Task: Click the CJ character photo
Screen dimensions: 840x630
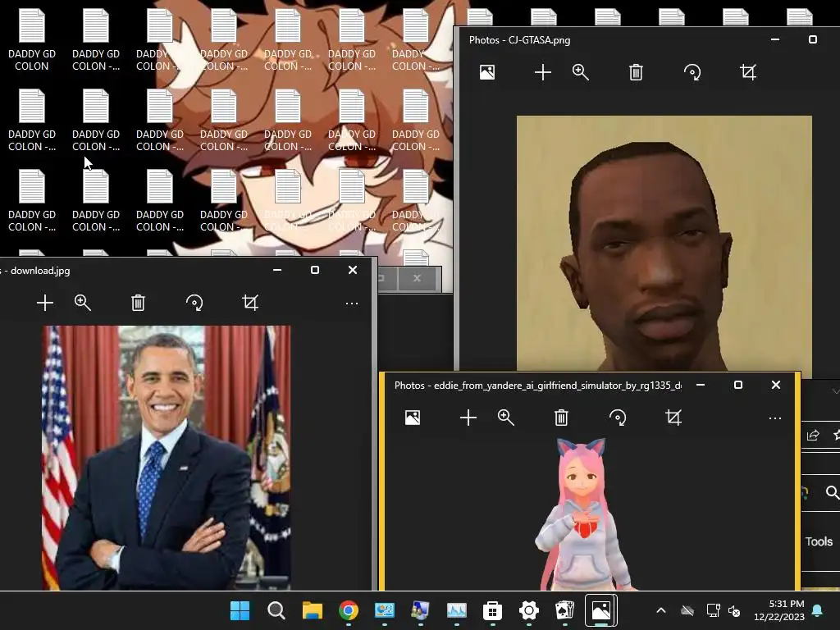Action: point(664,243)
